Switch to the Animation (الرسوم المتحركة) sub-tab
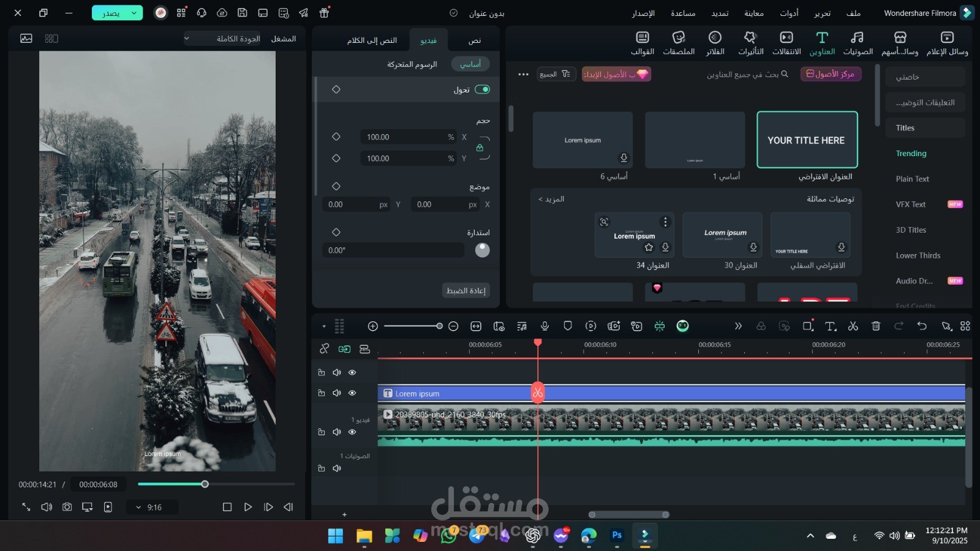This screenshot has width=980, height=551. click(412, 64)
